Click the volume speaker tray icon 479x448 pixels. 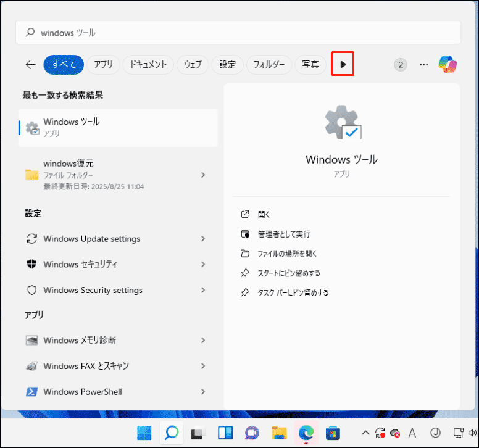coord(472,433)
